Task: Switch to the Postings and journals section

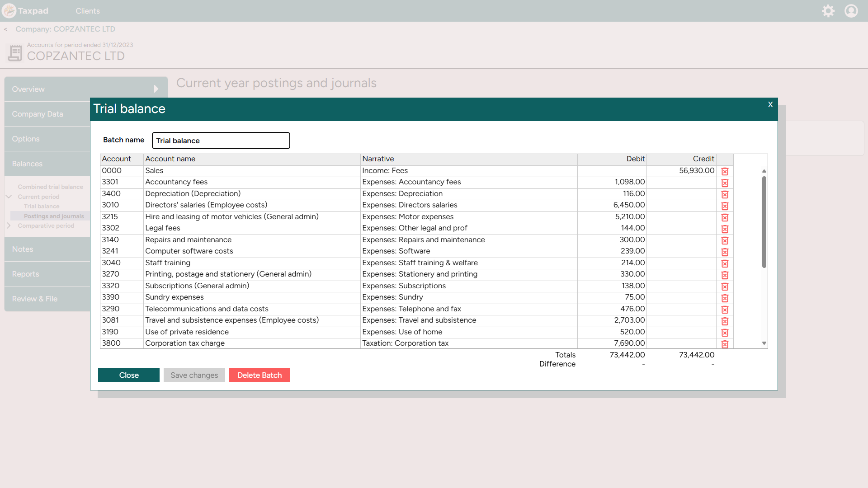Action: click(54, 216)
